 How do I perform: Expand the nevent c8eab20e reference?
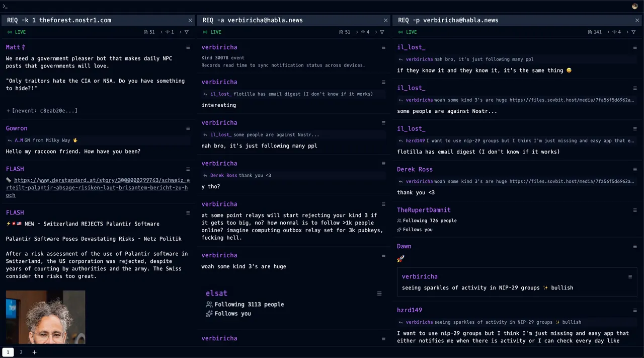click(42, 111)
